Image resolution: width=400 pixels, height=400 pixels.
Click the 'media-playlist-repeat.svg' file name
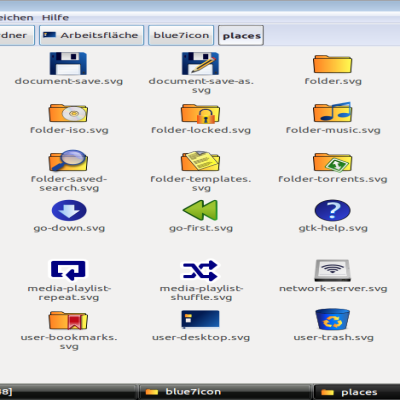[69, 293]
